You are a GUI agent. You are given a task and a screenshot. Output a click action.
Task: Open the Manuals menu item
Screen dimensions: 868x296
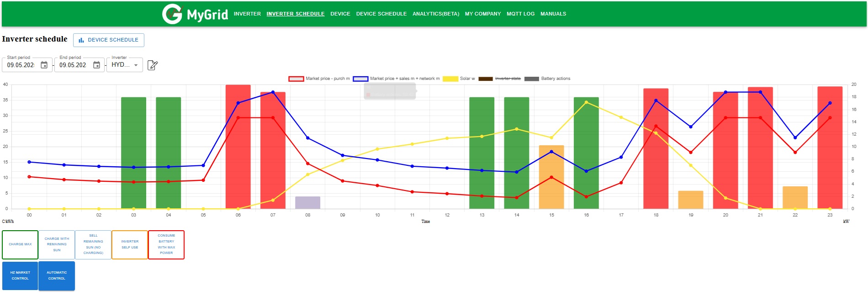[553, 14]
